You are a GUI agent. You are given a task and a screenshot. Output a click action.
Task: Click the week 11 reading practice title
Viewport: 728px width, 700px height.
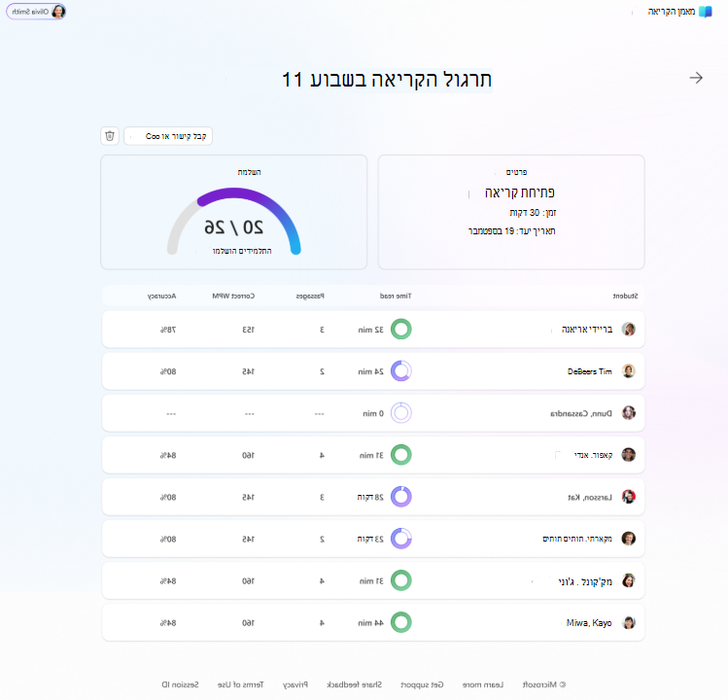pos(387,80)
